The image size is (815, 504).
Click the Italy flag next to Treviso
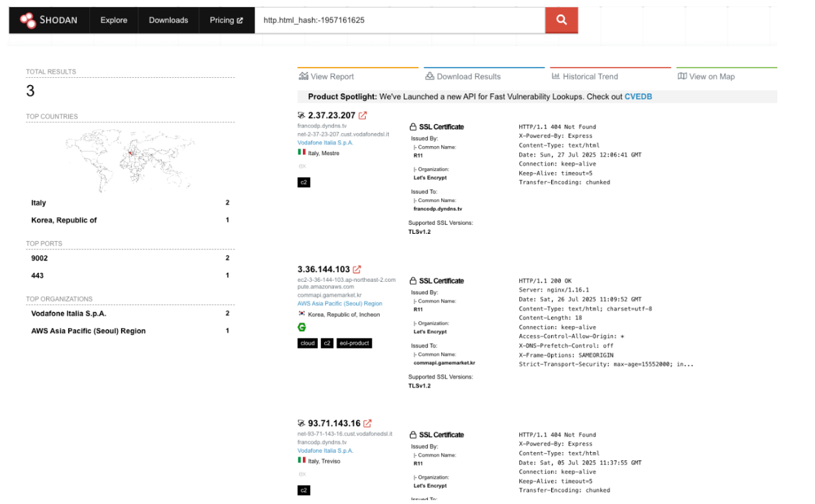click(302, 460)
